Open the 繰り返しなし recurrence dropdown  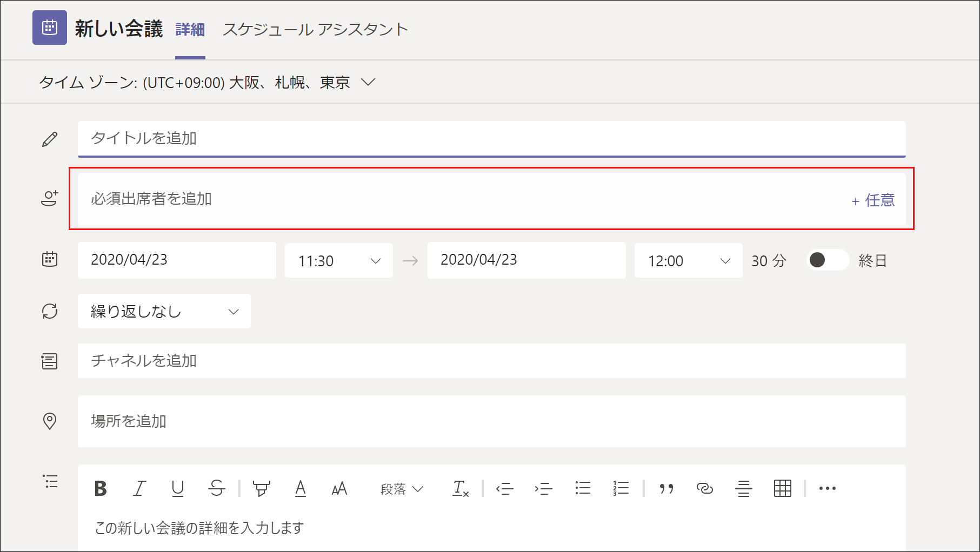pyautogui.click(x=164, y=311)
